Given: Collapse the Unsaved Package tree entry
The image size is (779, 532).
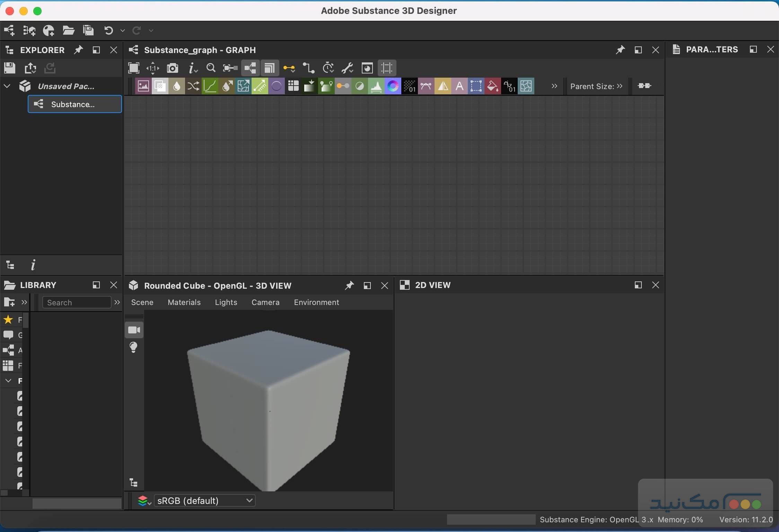Looking at the screenshot, I should [7, 86].
